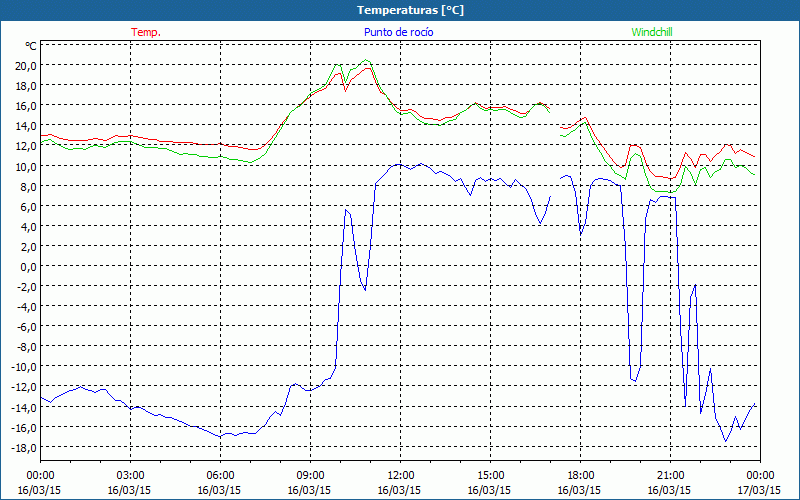
Task: Click the "16/03/15" date under 18:00
Action: click(x=579, y=490)
